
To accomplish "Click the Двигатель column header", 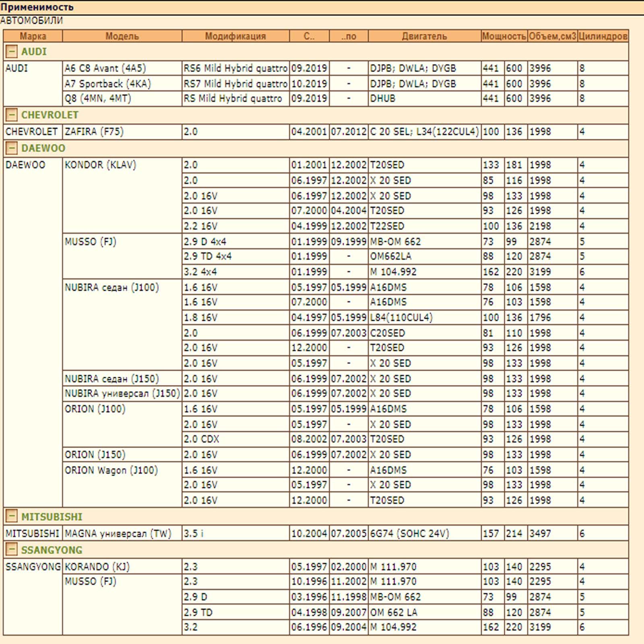I will point(424,36).
